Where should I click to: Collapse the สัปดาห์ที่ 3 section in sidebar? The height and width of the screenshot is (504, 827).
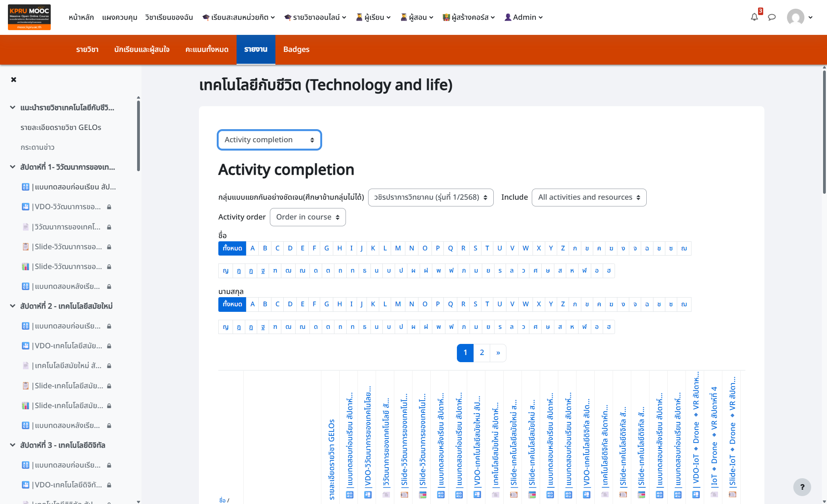pyautogui.click(x=13, y=445)
